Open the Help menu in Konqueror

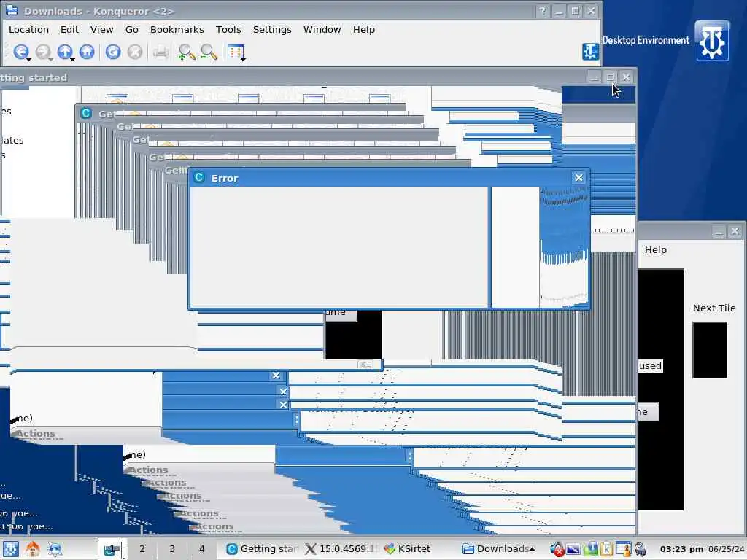pyautogui.click(x=364, y=29)
